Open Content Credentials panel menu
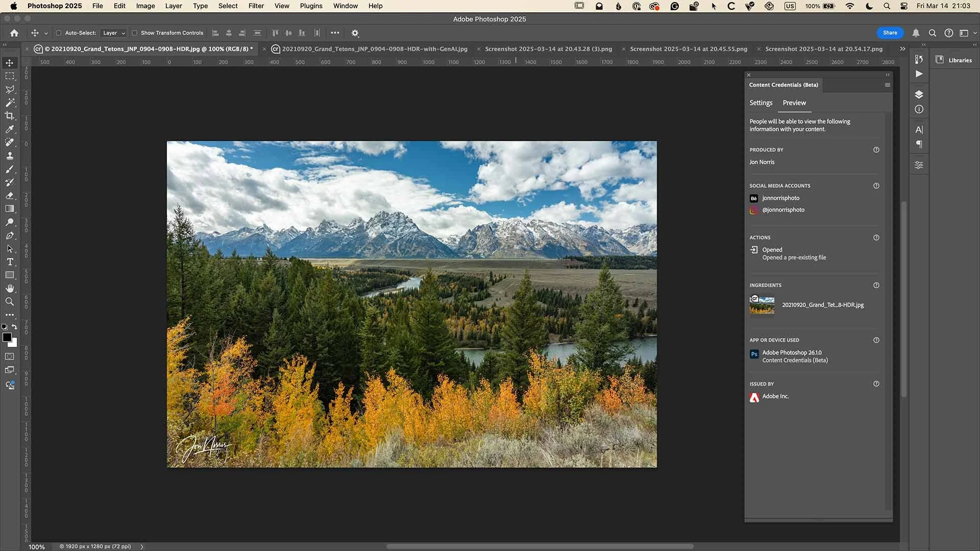 (x=887, y=85)
